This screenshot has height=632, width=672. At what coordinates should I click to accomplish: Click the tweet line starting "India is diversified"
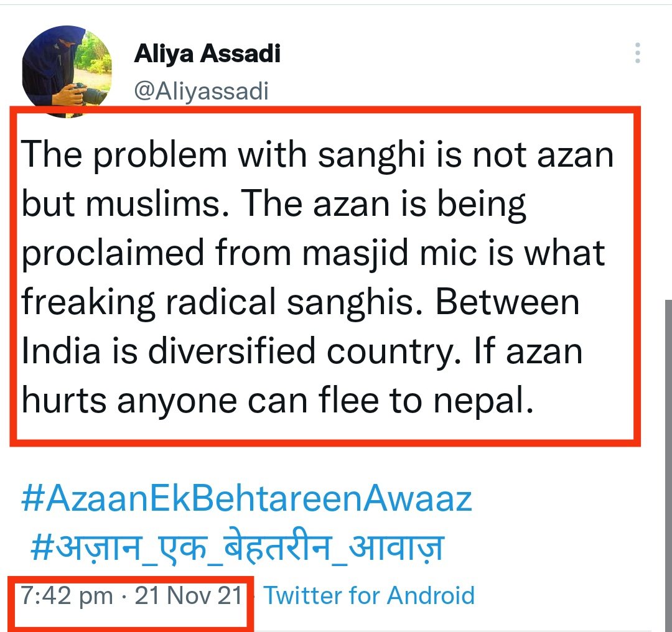302,351
